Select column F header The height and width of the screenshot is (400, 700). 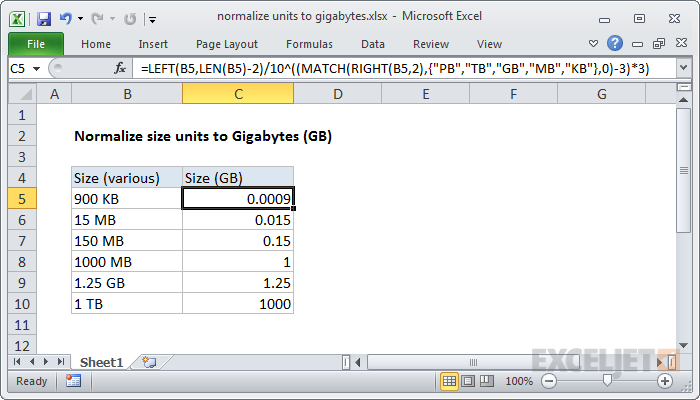[x=513, y=94]
